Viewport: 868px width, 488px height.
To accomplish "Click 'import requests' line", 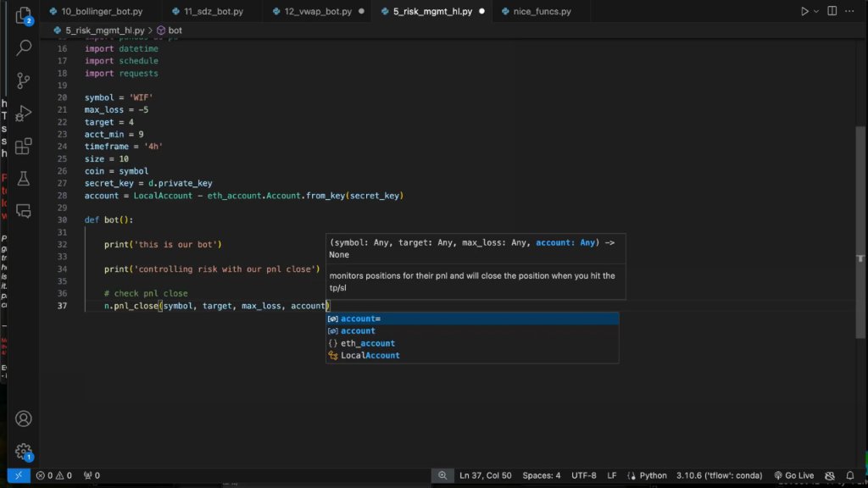I will point(121,73).
